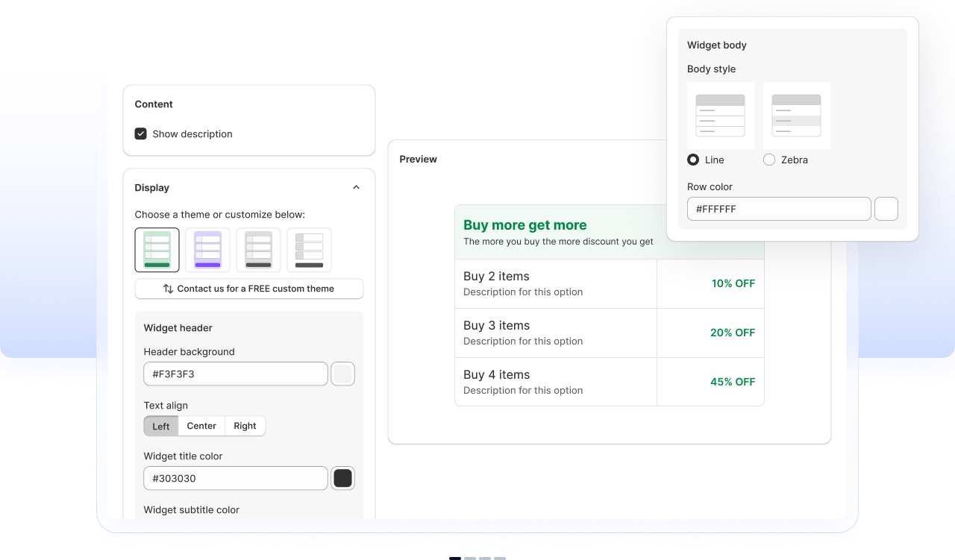
Task: Click the Header background hex input field
Action: 236,374
